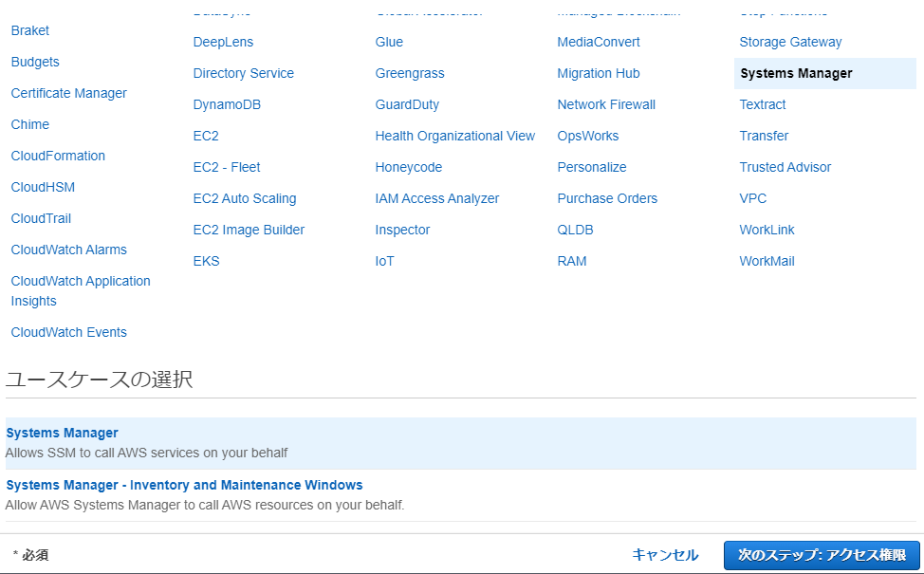Pick the EKS service
This screenshot has height=574, width=924.
tap(206, 261)
